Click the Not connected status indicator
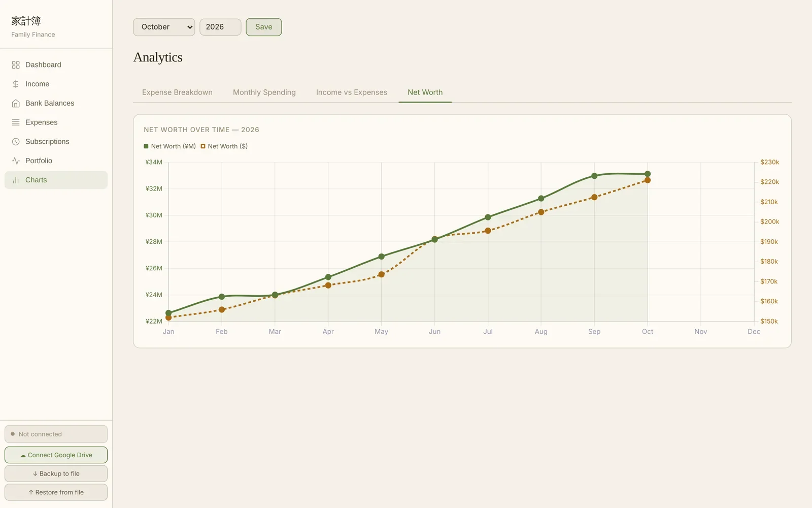 coord(56,434)
